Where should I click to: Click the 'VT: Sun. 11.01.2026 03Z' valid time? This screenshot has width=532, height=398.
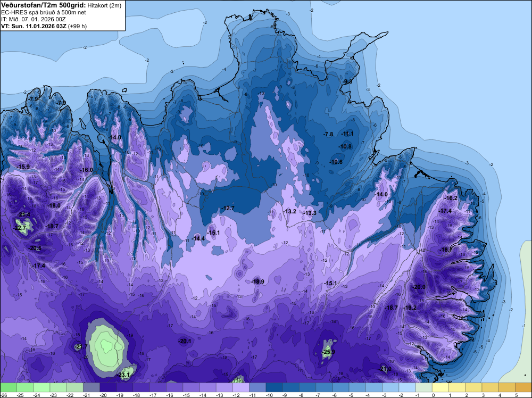point(34,26)
